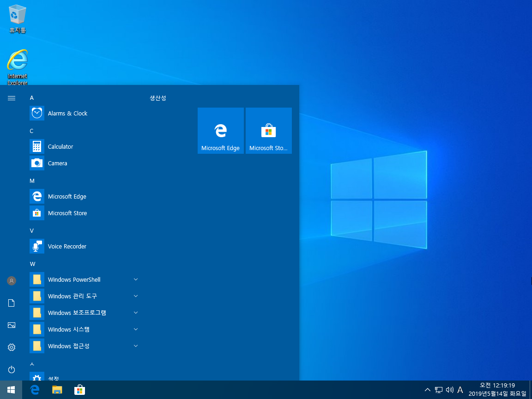The height and width of the screenshot is (399, 532).
Task: Click the Windows 접근성 folder icon
Action: pos(36,346)
